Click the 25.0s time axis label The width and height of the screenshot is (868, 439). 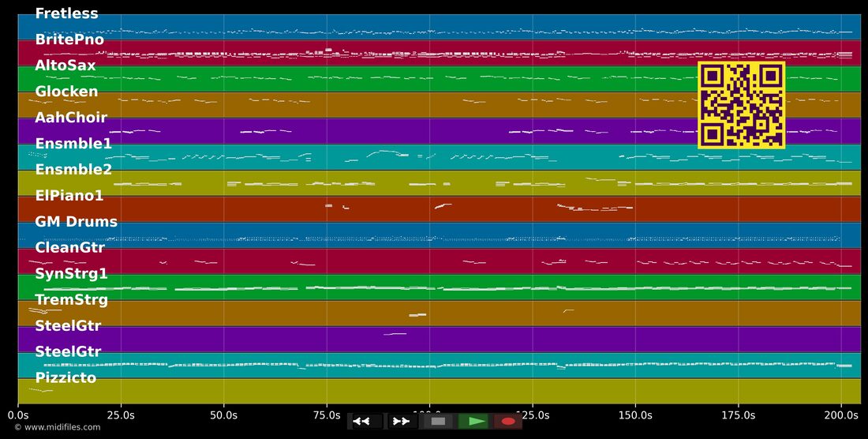(x=121, y=415)
